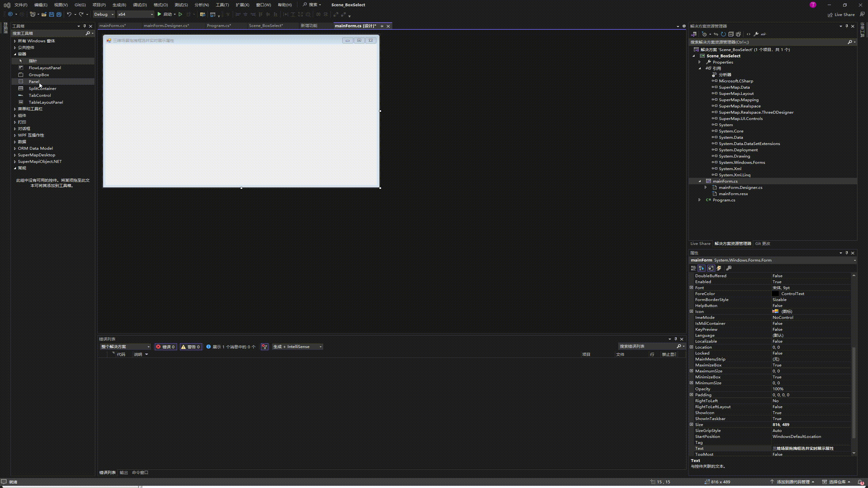This screenshot has width=868, height=488.
Task: Click the New Project icon in toolbar
Action: click(33, 14)
